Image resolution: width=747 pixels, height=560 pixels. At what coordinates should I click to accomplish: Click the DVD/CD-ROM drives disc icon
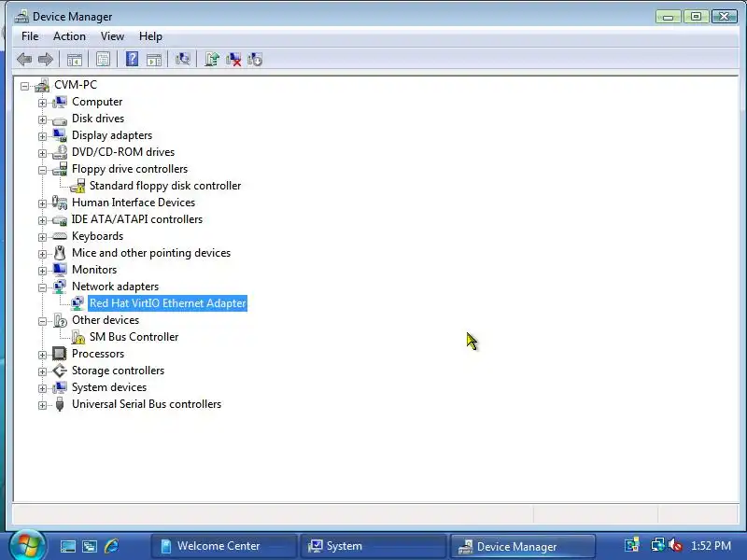pos(60,152)
